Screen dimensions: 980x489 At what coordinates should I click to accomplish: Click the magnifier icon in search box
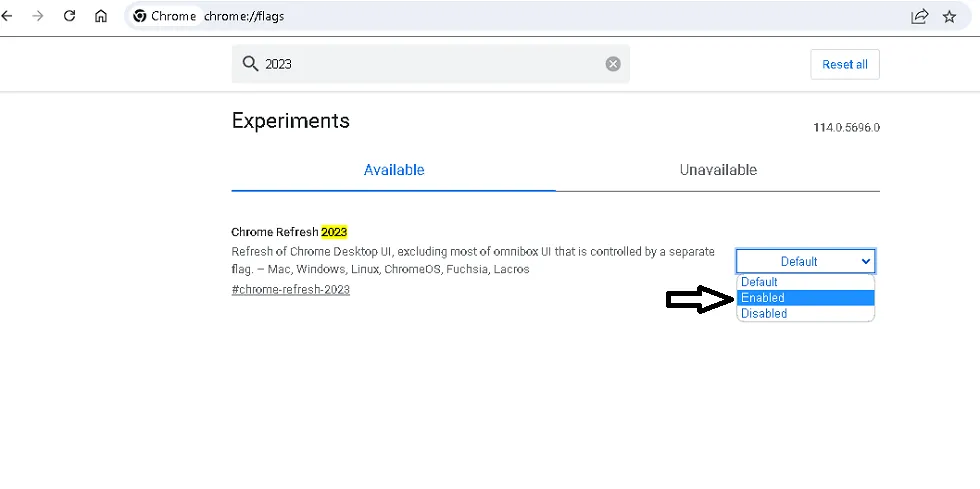tap(250, 64)
